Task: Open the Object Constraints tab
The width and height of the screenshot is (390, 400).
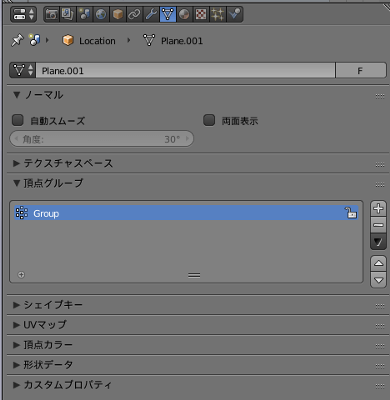Action: click(x=134, y=14)
